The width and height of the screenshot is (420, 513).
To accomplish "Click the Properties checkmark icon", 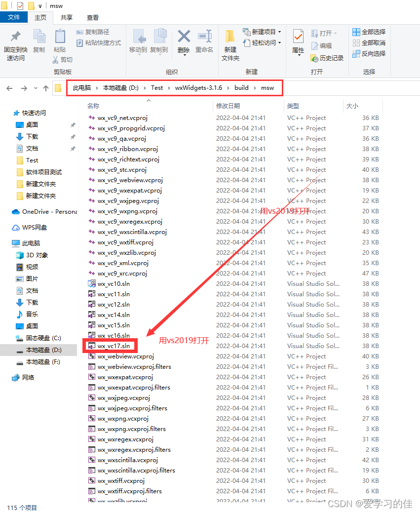I will coord(298,37).
